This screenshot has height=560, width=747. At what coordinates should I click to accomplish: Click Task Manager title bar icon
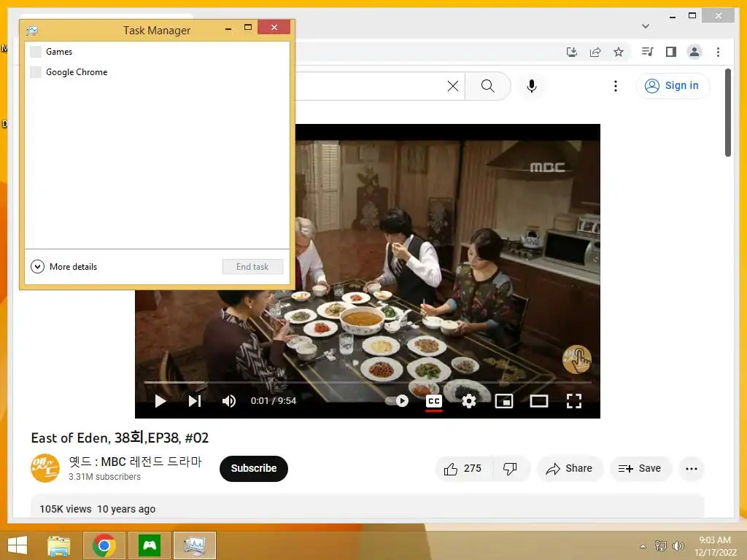pyautogui.click(x=32, y=31)
